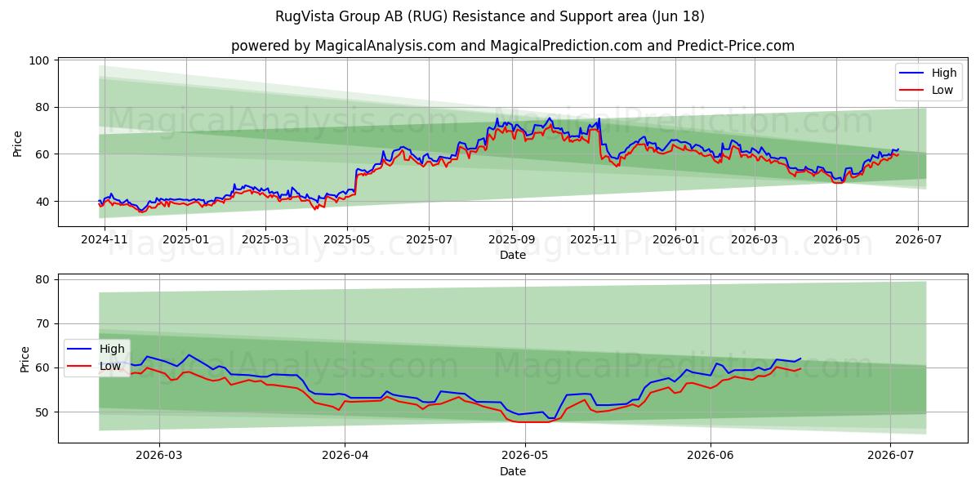Click the '2025-03' tick label on upper chart

point(265,240)
